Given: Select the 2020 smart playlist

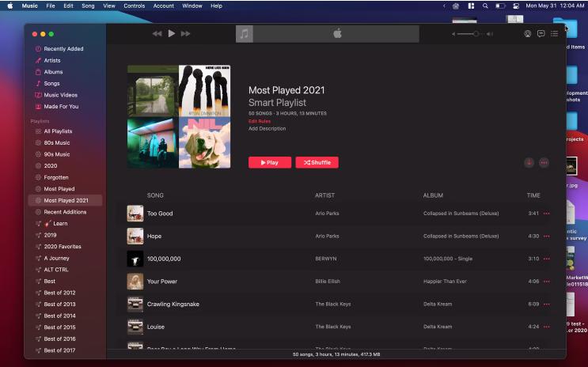Looking at the screenshot, I should pyautogui.click(x=50, y=165).
